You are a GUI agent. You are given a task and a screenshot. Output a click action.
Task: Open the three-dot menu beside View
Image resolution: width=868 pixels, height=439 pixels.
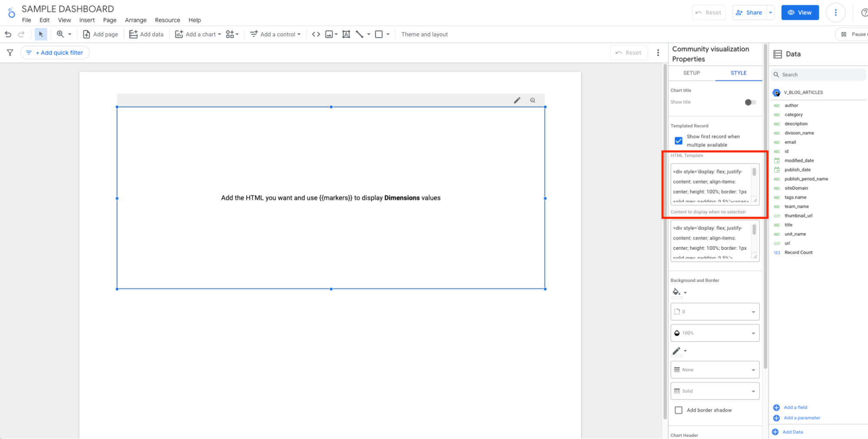point(835,13)
